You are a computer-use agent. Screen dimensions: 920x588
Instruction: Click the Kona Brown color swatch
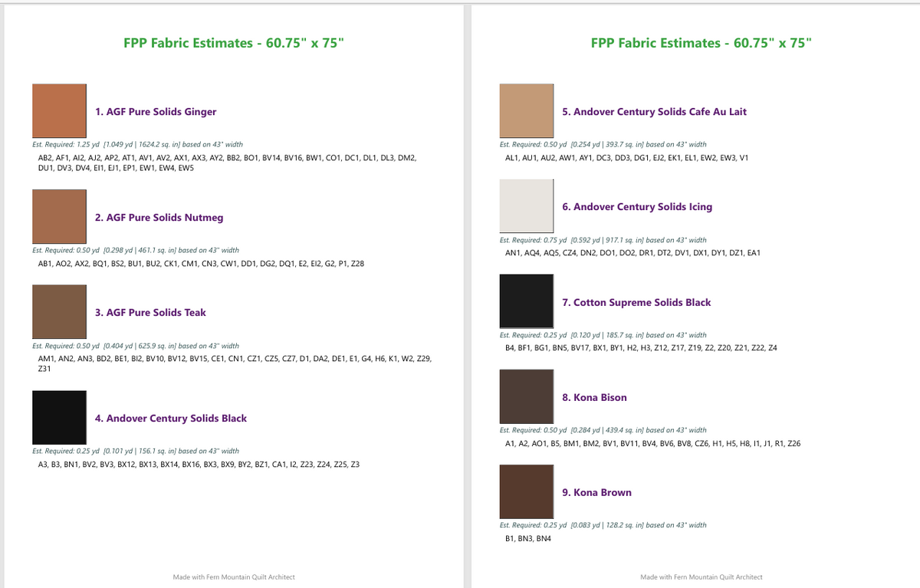[x=526, y=492]
